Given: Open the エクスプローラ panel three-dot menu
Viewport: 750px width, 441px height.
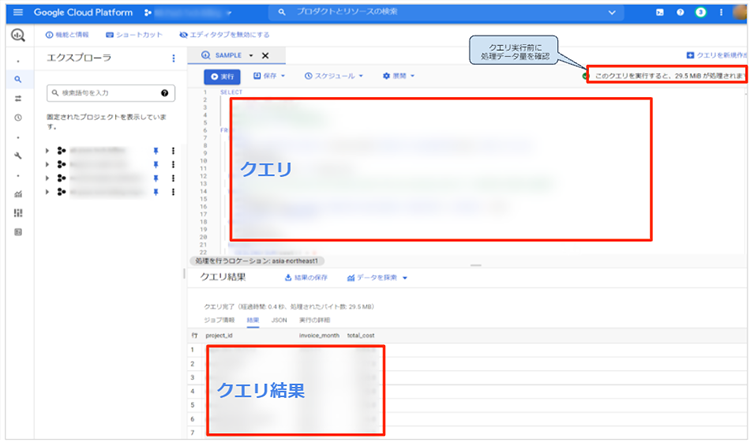Looking at the screenshot, I should point(173,58).
